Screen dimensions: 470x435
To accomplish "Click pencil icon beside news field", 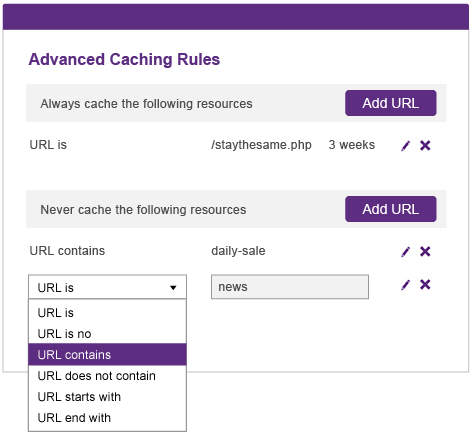I will click(405, 285).
